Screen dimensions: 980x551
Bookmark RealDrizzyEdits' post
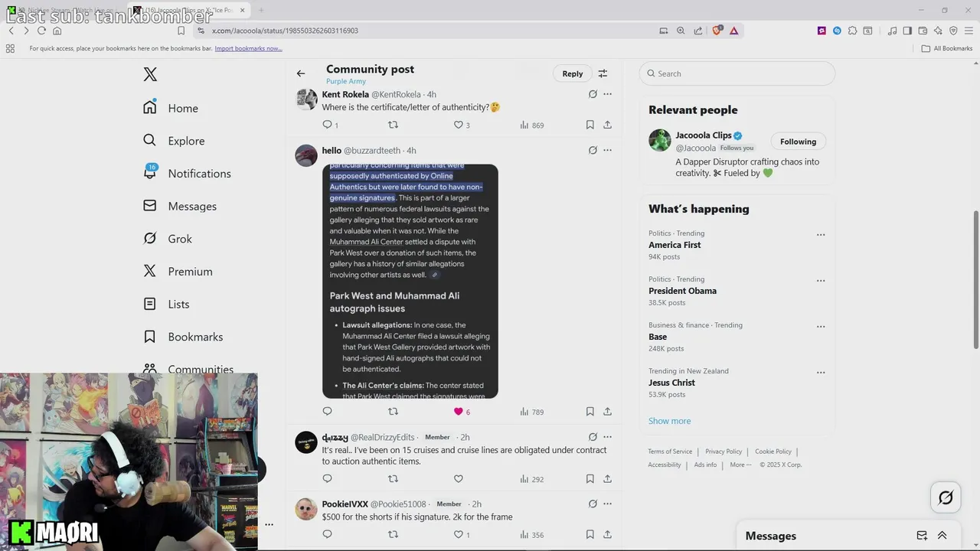pyautogui.click(x=590, y=479)
